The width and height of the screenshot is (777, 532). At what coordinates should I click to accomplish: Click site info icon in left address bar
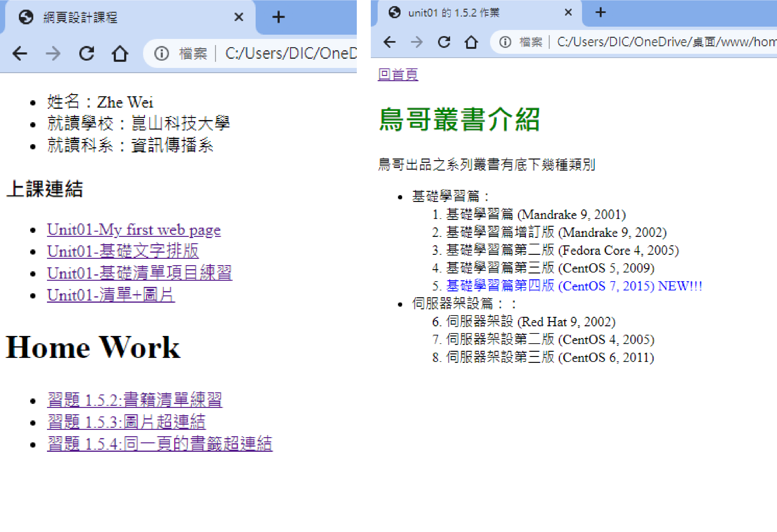point(161,54)
